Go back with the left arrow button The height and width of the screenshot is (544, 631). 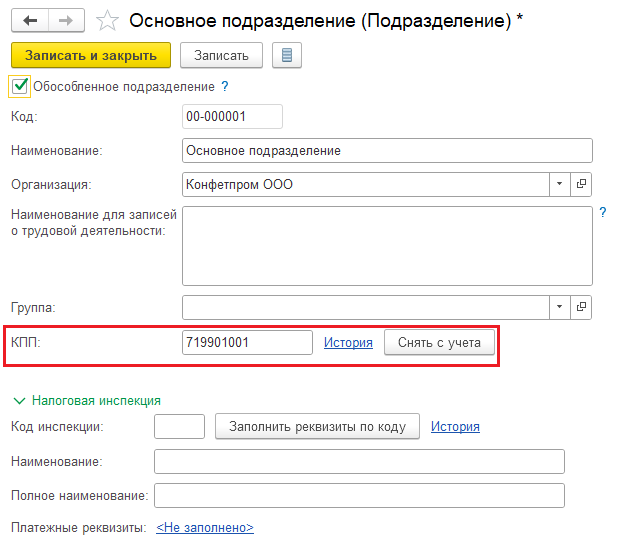click(30, 20)
